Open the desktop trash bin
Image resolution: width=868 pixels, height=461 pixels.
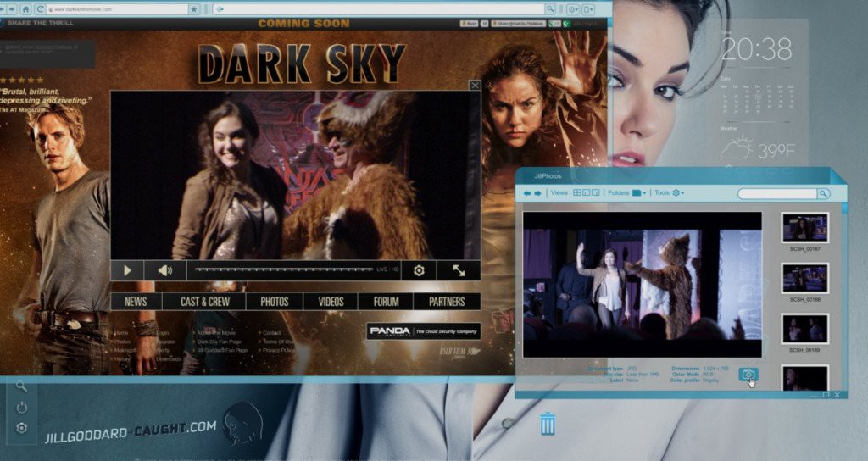548,423
